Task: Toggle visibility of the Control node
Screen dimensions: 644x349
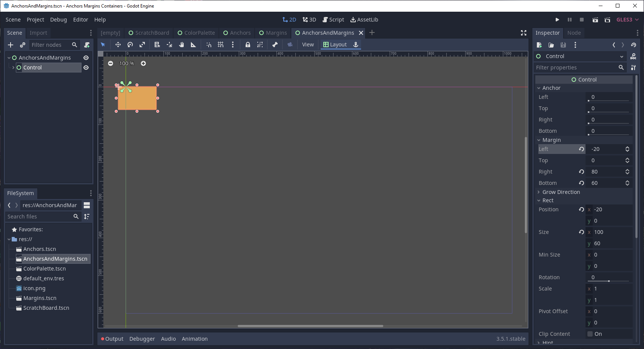Action: point(86,68)
